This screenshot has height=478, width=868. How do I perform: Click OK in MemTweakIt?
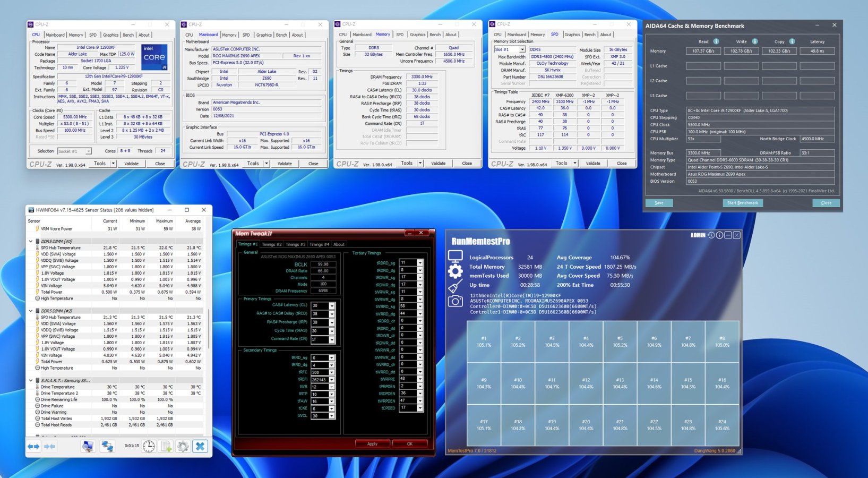[410, 443]
